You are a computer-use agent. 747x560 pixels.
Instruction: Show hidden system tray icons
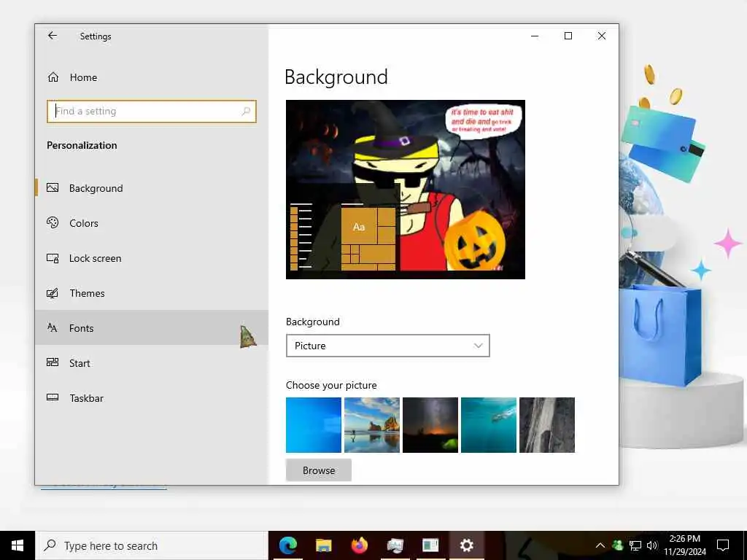click(x=600, y=545)
